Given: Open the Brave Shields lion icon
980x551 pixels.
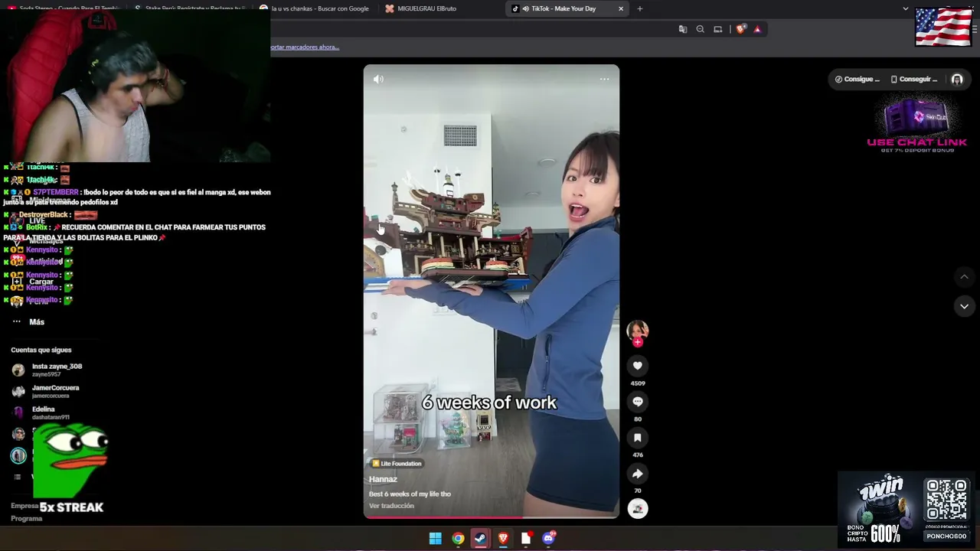Looking at the screenshot, I should [740, 29].
